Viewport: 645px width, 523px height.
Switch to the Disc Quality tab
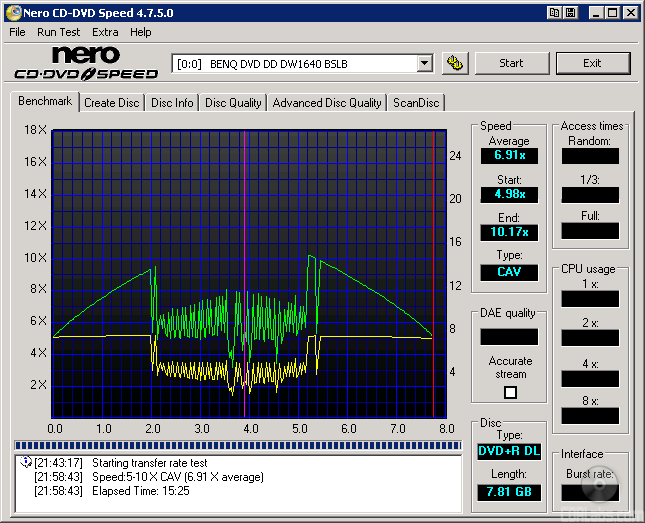tap(233, 102)
